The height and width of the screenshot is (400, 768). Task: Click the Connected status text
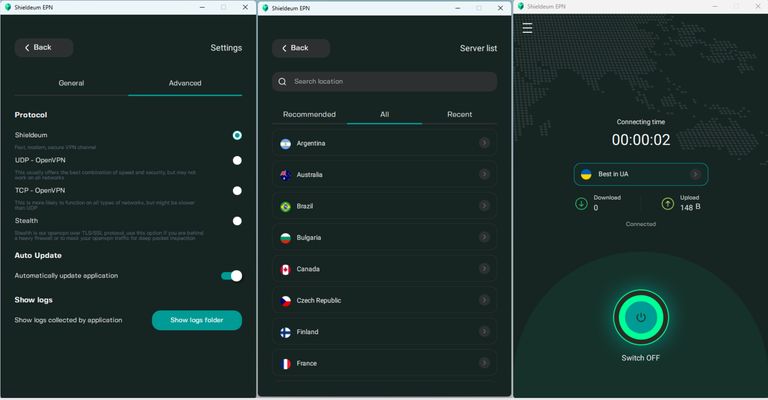[x=641, y=224]
